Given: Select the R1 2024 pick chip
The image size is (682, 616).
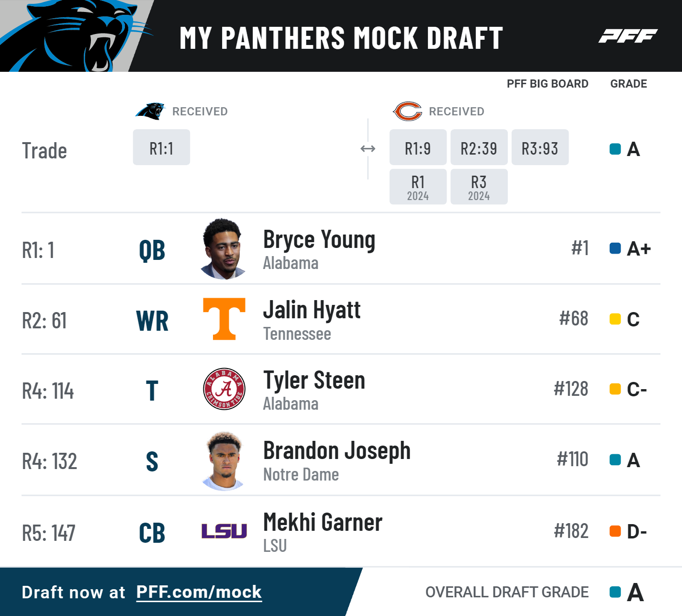Looking at the screenshot, I should pos(418,187).
